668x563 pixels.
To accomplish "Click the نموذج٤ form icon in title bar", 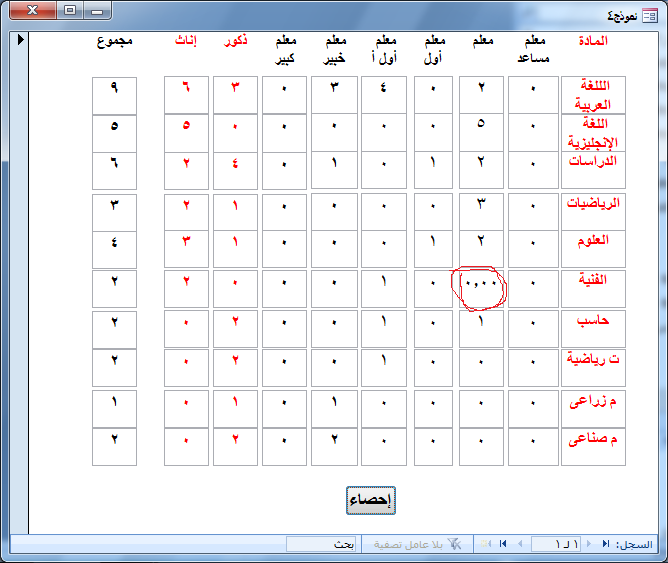I will tap(650, 16).
